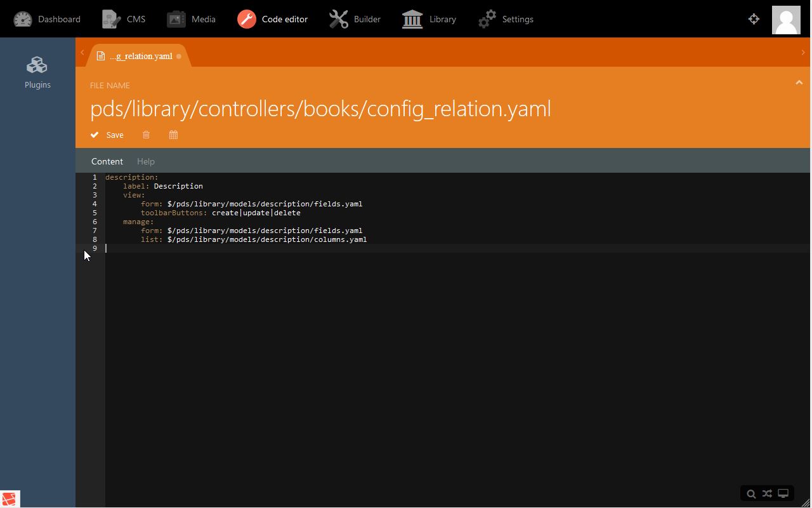Viewport: 812px width, 508px height.
Task: Collapse the file name header panel
Action: [799, 83]
